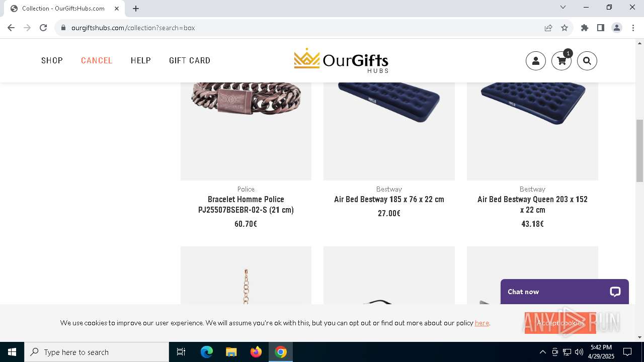Click the OurGifts Hubs logo

pos(341,61)
